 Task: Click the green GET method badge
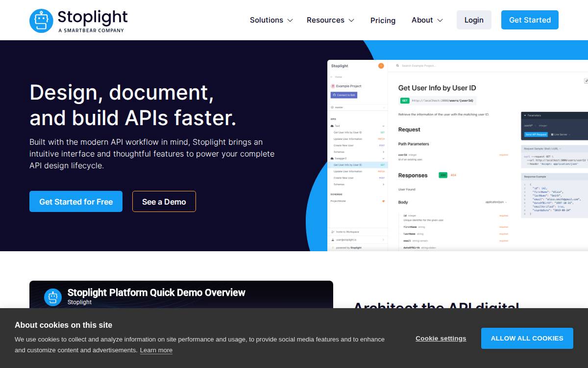pyautogui.click(x=405, y=101)
